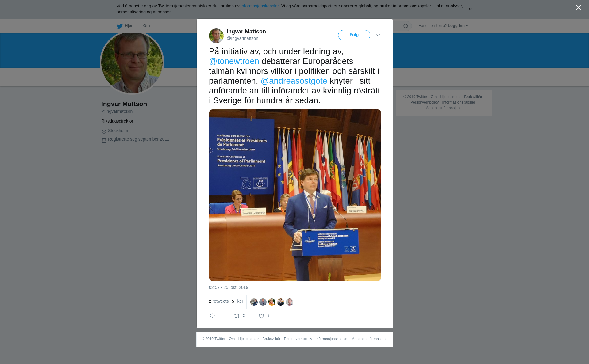Retweet using the retweet arrows icon
Screen dimensions: 589x364
point(237,316)
